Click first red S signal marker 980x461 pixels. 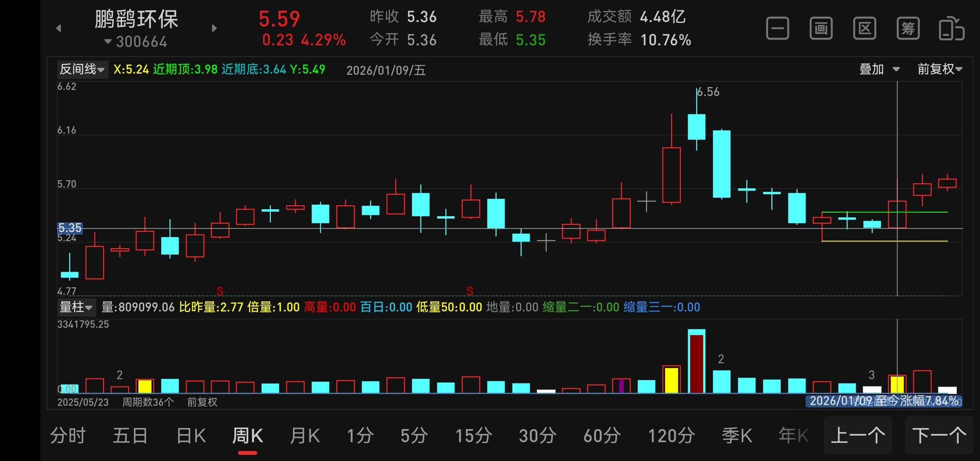(x=220, y=291)
